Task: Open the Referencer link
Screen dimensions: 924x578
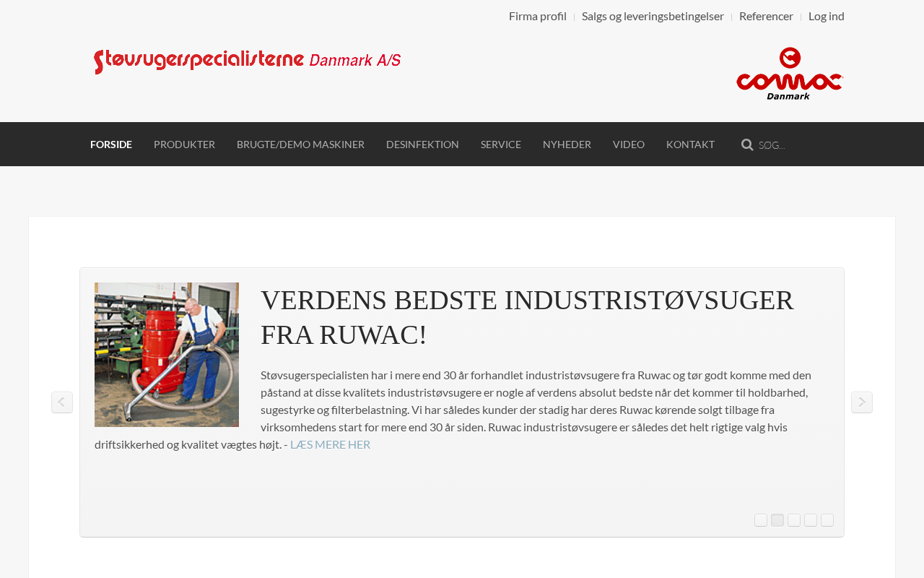Action: point(766,16)
